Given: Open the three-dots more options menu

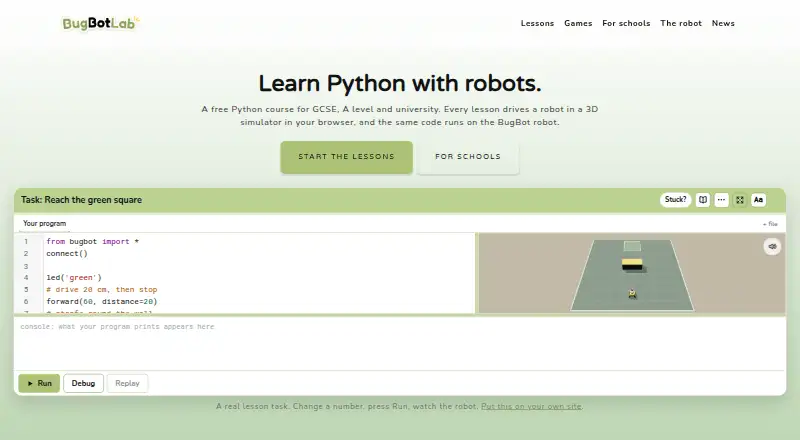Looking at the screenshot, I should 721,200.
